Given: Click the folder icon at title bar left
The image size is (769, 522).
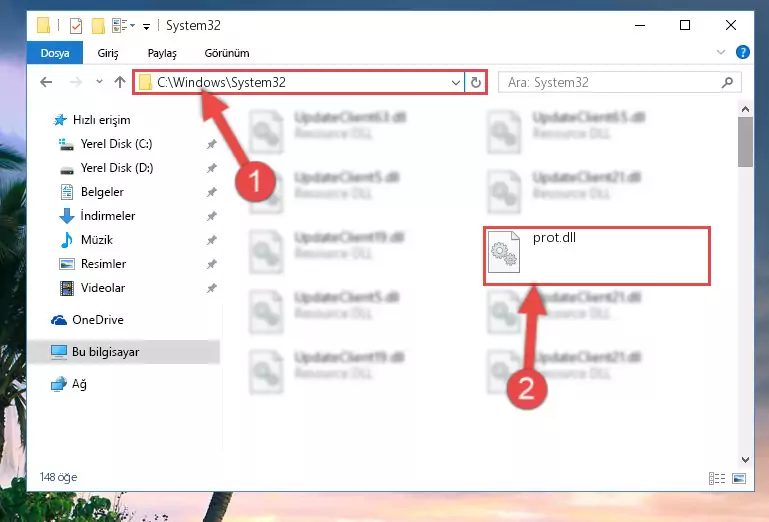Looking at the screenshot, I should point(44,25).
